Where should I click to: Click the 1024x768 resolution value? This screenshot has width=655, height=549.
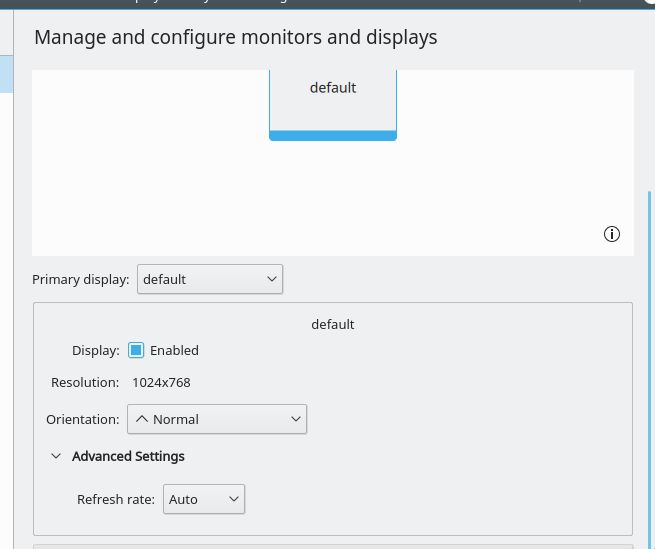(x=161, y=383)
